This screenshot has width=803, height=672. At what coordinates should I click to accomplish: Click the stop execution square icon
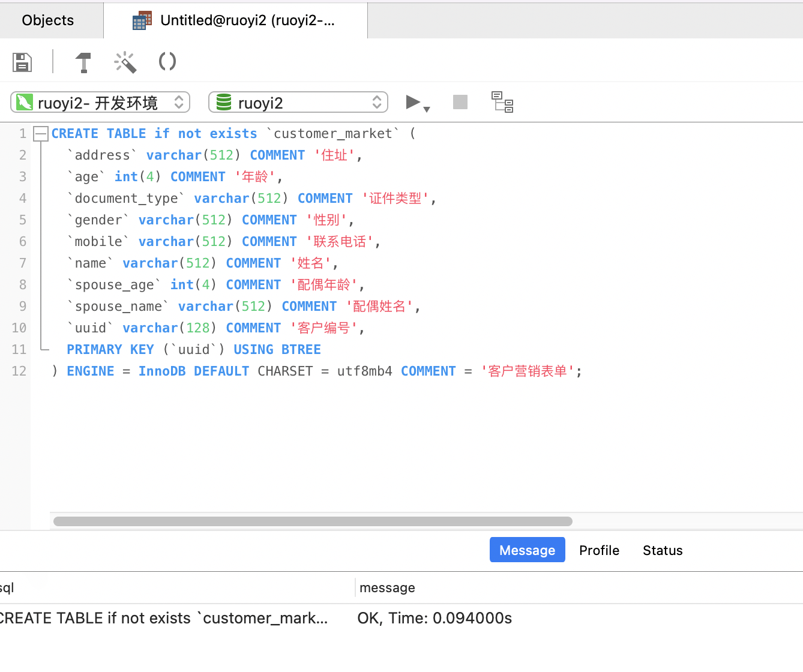pyautogui.click(x=460, y=102)
